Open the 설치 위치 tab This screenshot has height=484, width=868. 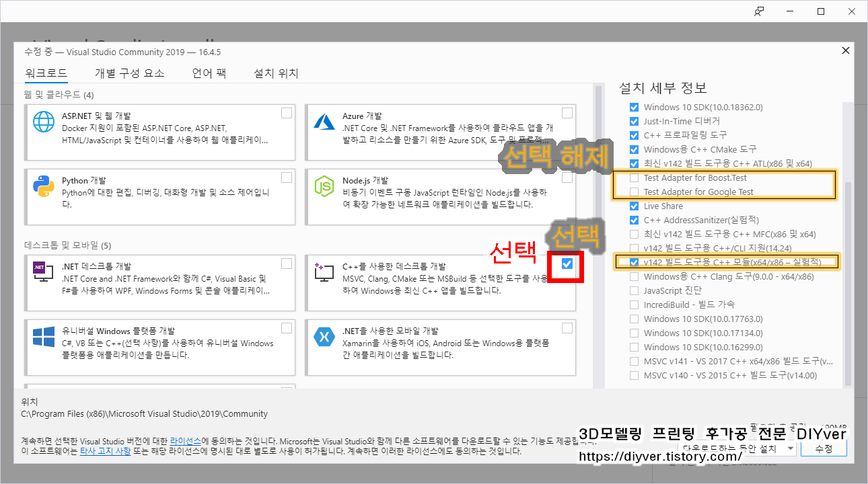click(276, 73)
